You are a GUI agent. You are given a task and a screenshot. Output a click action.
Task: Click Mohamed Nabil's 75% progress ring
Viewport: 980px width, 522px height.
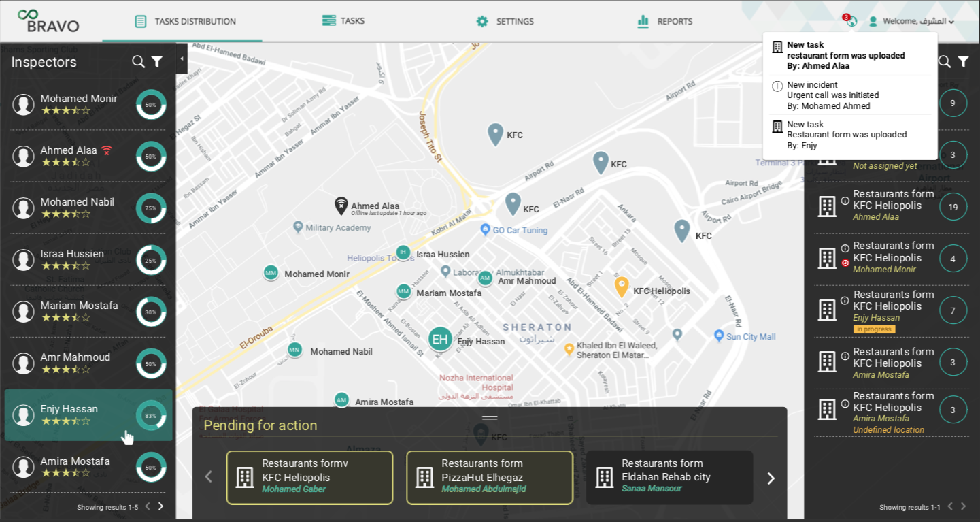pos(151,208)
